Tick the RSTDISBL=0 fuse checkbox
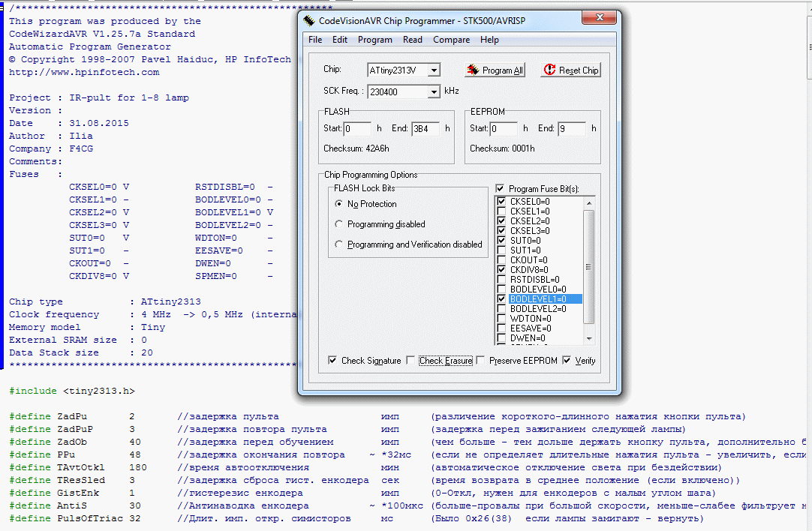 point(501,279)
